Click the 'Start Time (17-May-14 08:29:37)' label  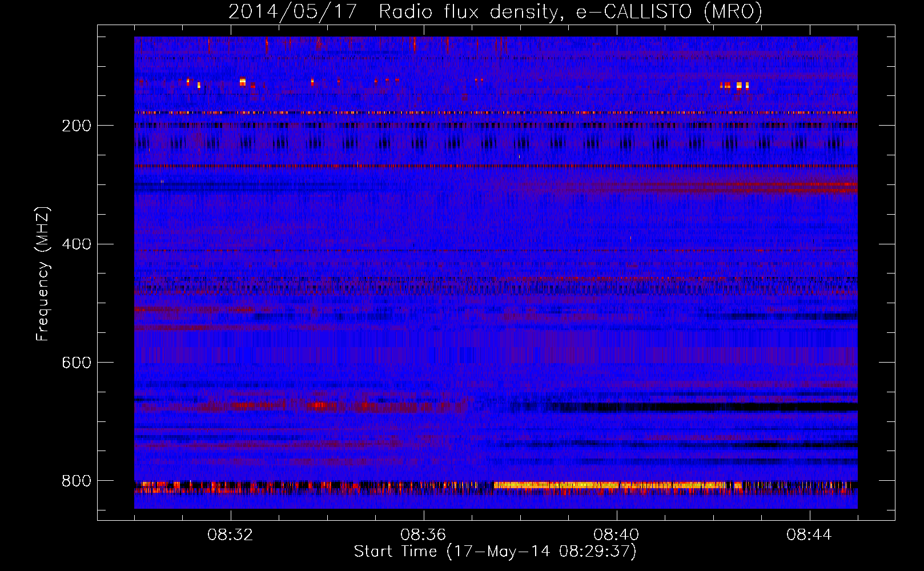point(495,552)
